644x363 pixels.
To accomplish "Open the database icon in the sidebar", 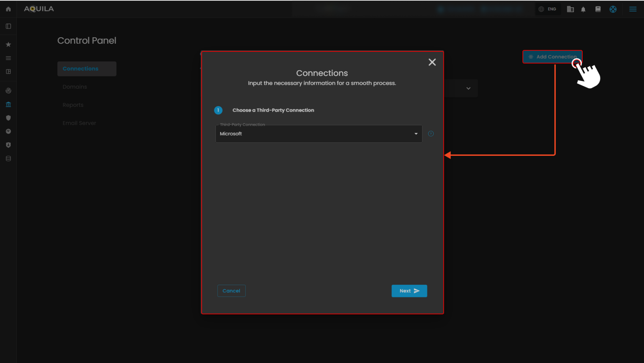I will 8,158.
